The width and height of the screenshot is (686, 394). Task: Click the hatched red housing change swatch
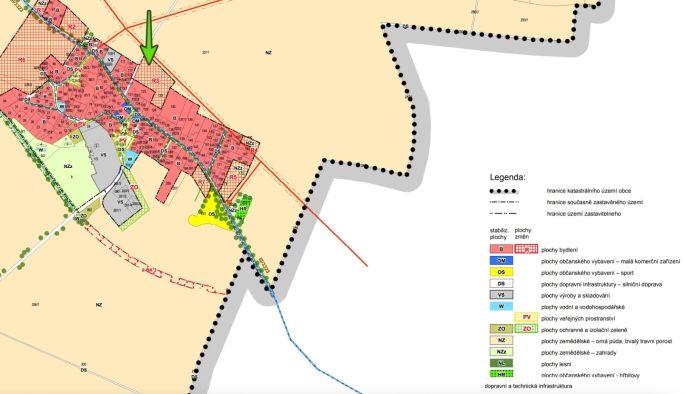[x=526, y=249]
